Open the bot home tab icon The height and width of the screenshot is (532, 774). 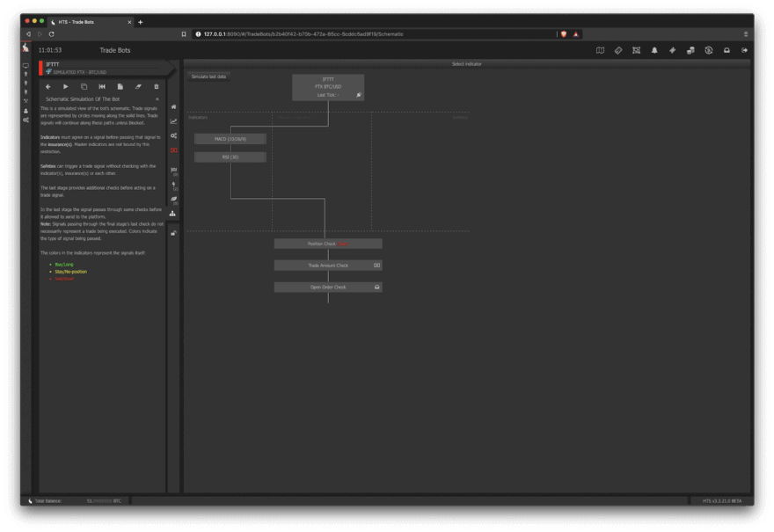point(174,106)
